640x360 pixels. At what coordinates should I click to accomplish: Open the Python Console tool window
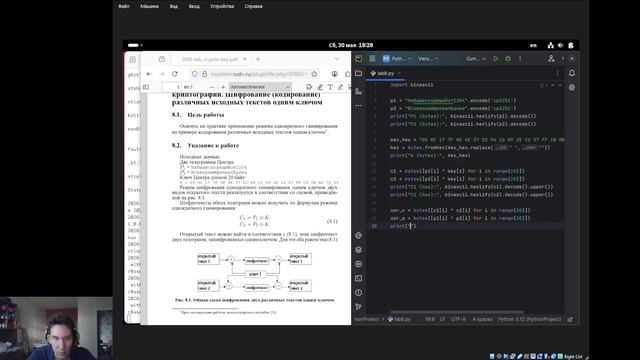pos(358,236)
